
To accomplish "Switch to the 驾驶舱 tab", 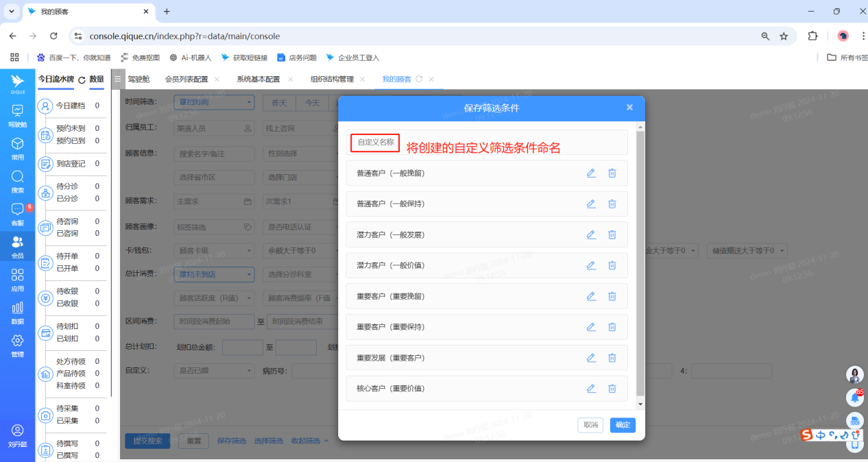I will (x=138, y=79).
